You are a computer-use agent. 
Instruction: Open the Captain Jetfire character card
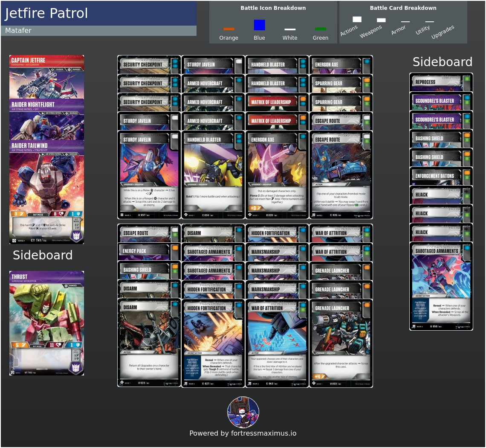coord(46,77)
